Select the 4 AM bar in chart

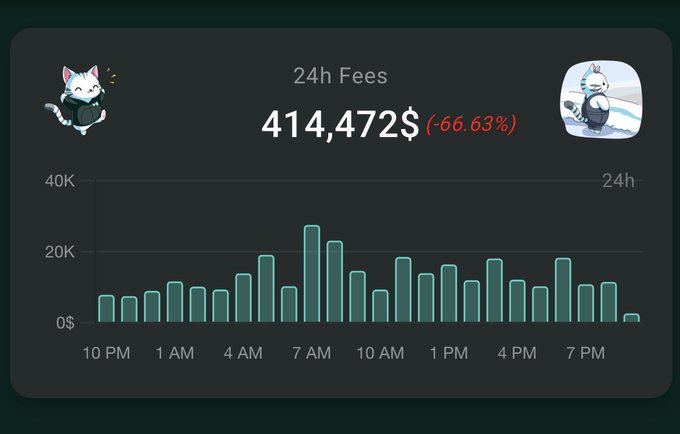point(243,298)
